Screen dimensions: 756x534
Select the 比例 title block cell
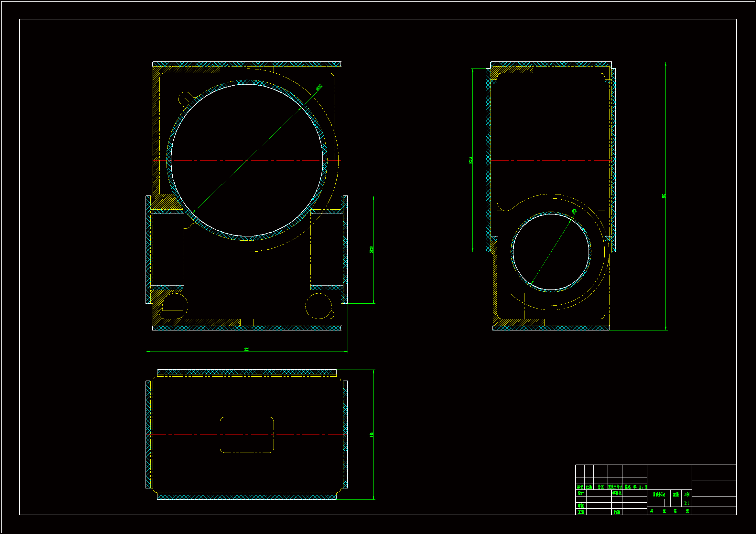pos(686,494)
